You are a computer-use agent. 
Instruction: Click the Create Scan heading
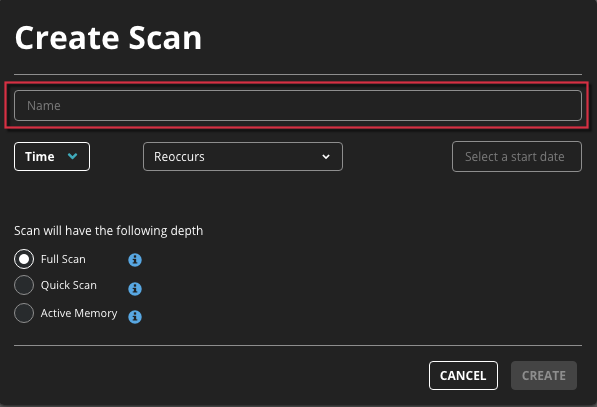point(108,38)
